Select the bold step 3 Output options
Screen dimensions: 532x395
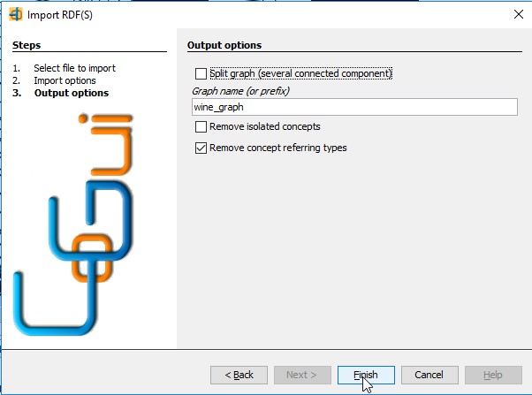coord(72,93)
